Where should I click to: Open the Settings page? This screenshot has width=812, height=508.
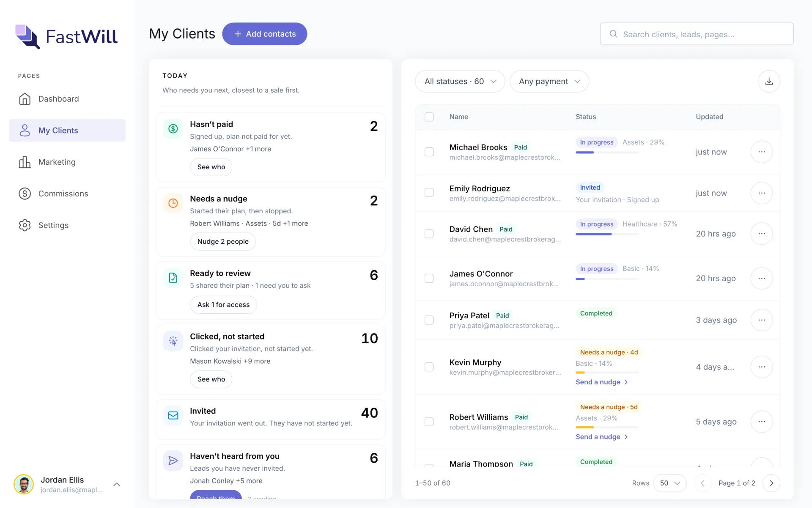coord(67,225)
